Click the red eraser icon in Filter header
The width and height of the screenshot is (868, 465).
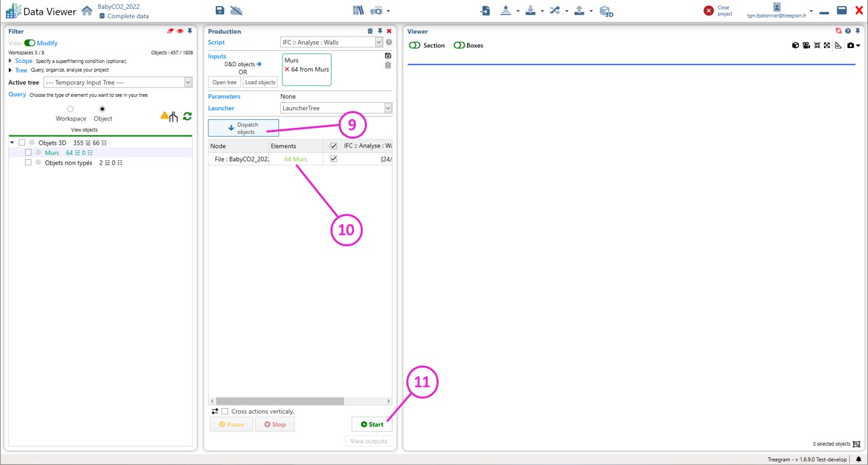(x=171, y=31)
